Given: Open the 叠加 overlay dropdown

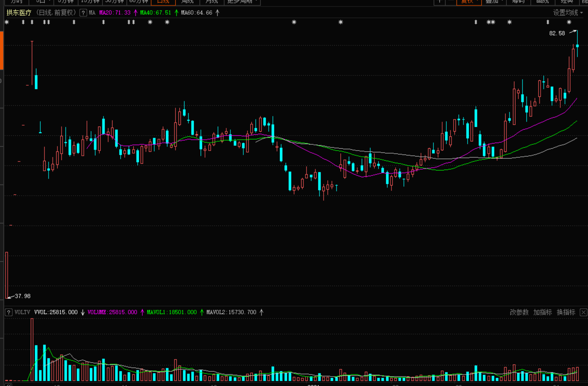Looking at the screenshot, I should 494,2.
